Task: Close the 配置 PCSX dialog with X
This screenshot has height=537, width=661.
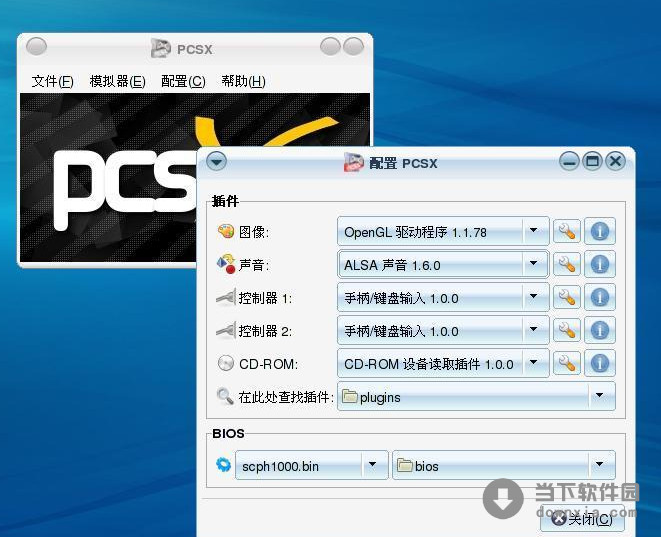Action: coord(615,161)
